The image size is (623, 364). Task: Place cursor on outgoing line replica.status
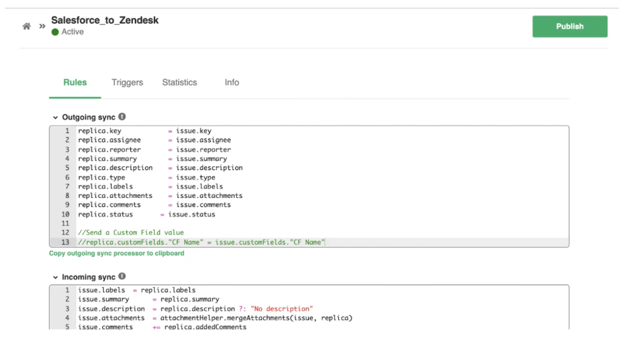point(147,214)
